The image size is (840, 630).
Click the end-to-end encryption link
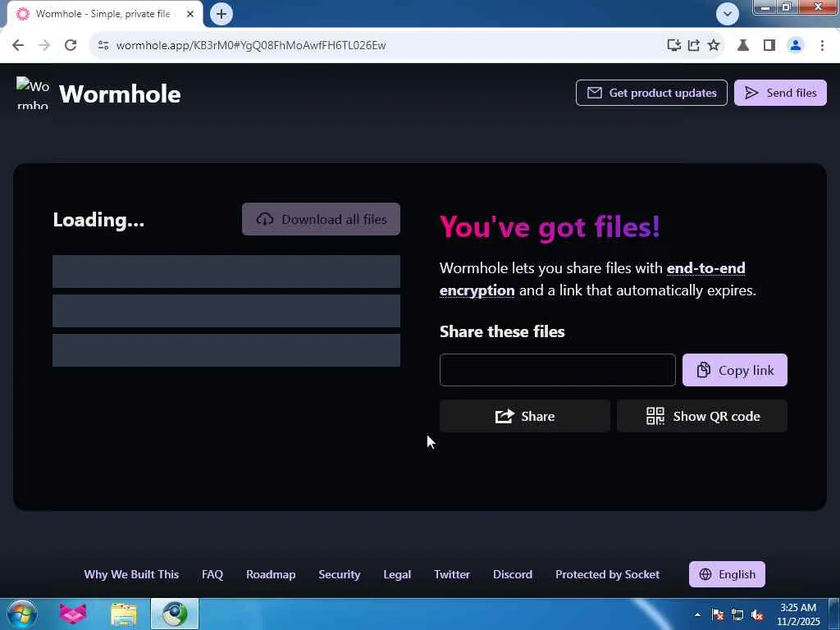[592, 279]
